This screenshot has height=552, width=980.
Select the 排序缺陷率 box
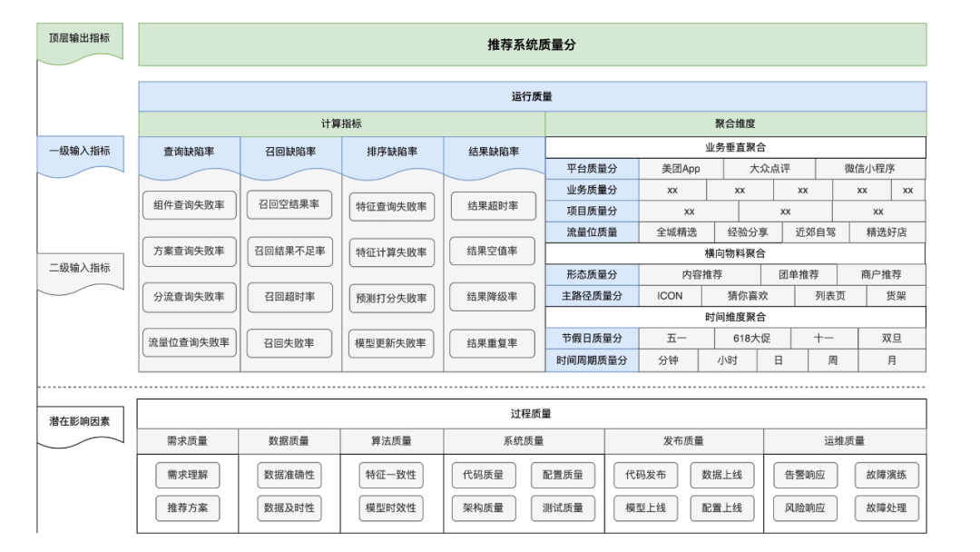point(391,150)
